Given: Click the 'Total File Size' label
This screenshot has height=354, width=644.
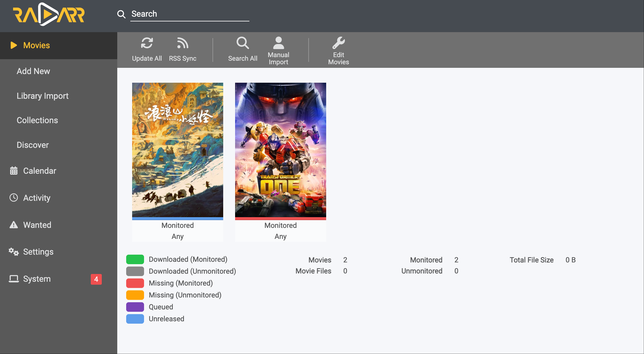Looking at the screenshot, I should click(x=532, y=260).
